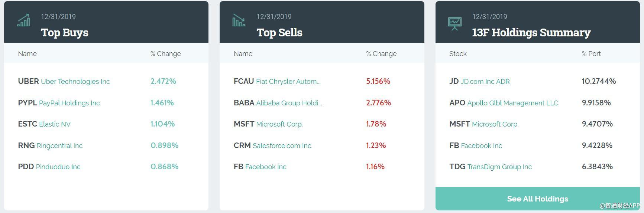Select the Alibaba Group Holding link
This screenshot has width=644, height=213.
tap(289, 103)
